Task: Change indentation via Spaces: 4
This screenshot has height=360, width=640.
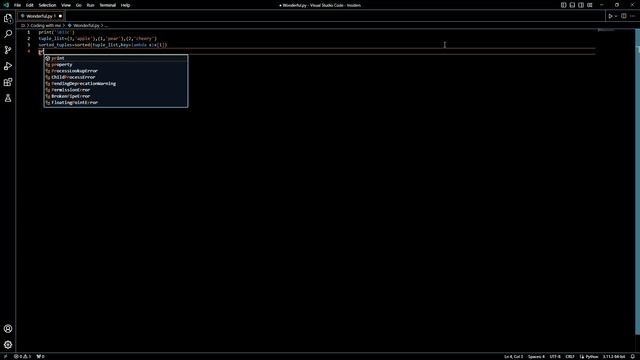Action: (x=536, y=356)
